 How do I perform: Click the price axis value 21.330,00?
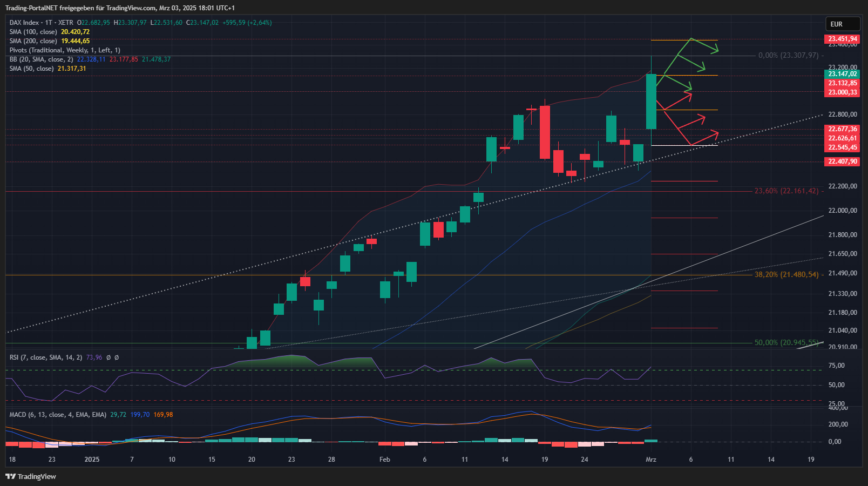(843, 294)
